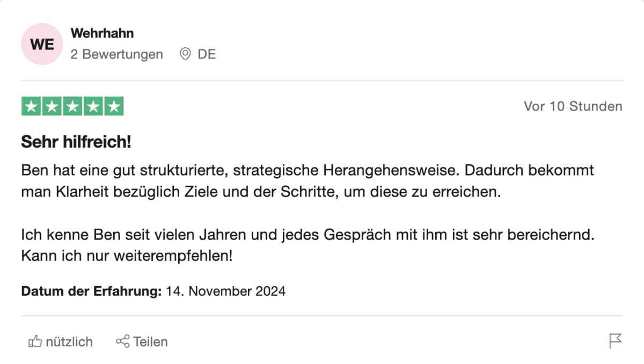644x364 pixels.
Task: Click the fifth green rating star
Action: coord(113,106)
